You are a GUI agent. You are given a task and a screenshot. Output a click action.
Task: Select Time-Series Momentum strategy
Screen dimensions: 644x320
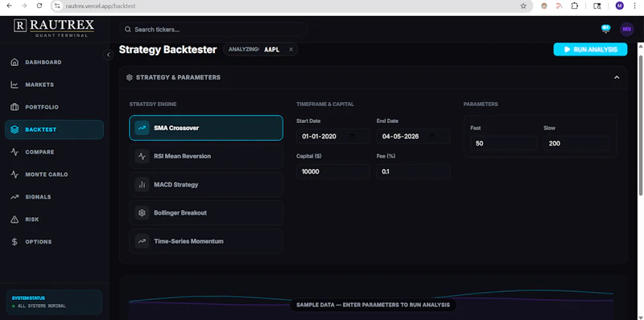pos(206,241)
